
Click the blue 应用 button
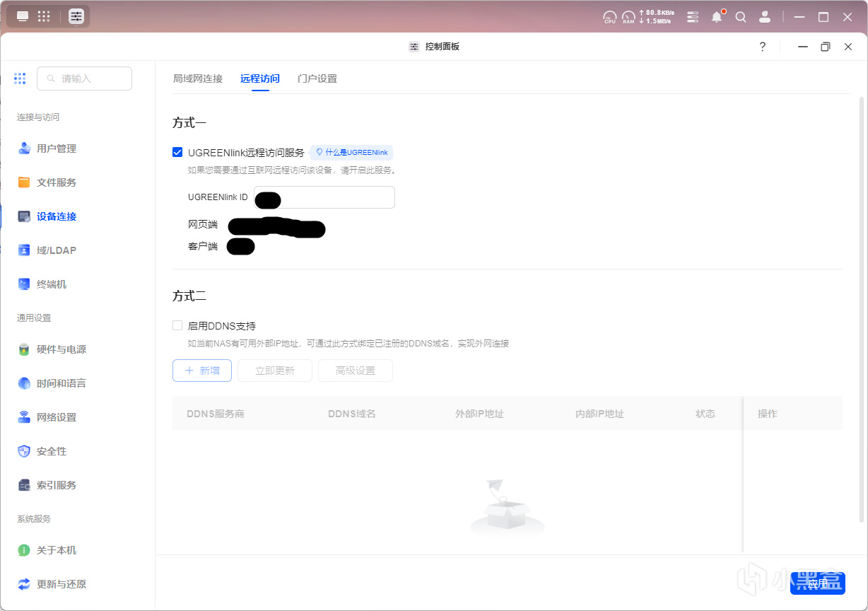tap(818, 583)
